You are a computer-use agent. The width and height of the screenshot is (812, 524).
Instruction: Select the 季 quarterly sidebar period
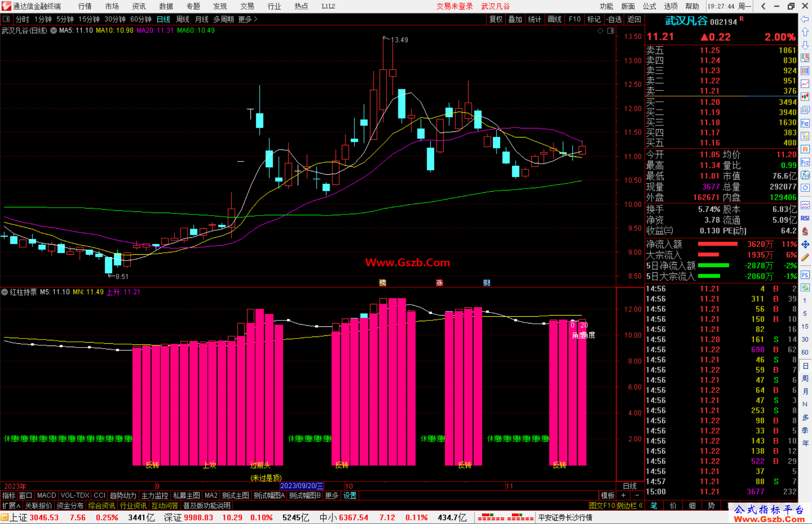[805, 430]
